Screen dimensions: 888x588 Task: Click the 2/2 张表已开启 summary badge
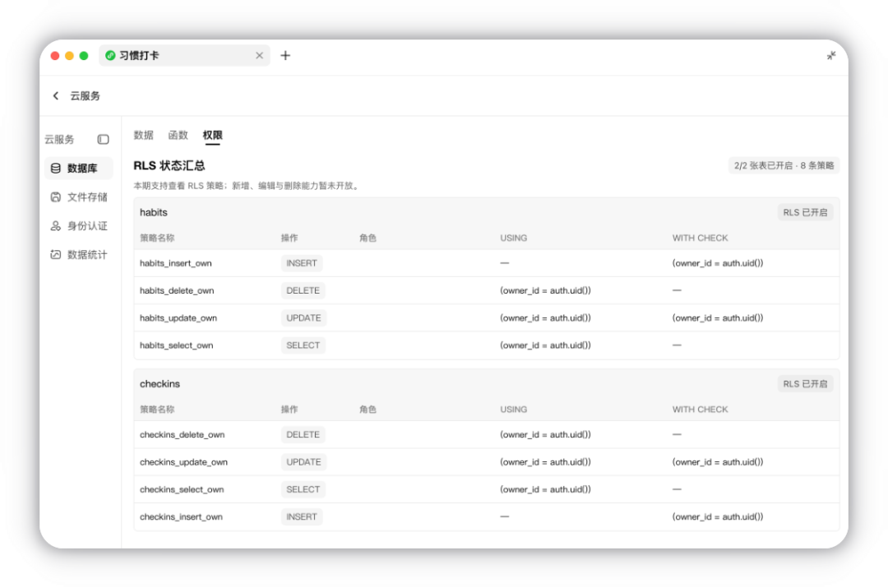[x=784, y=165]
